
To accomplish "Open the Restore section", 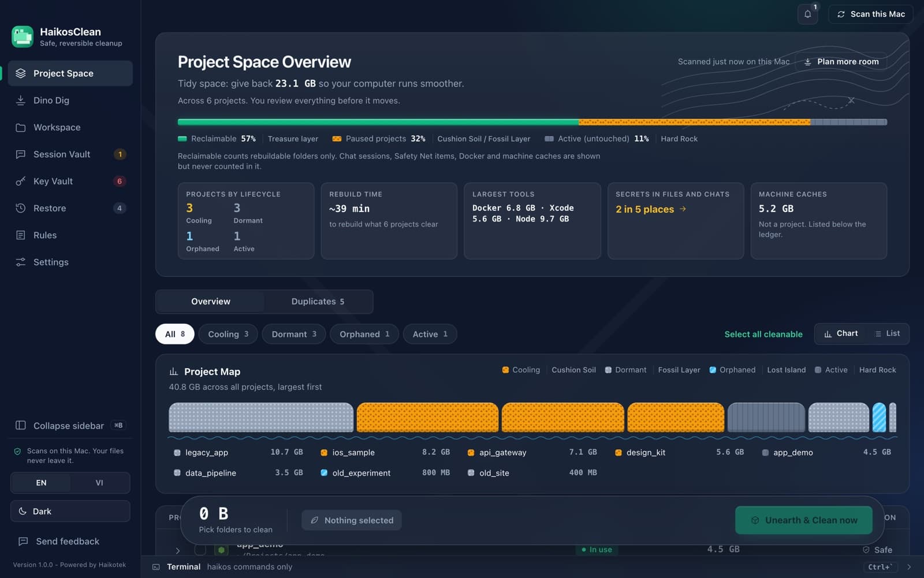I will tap(70, 208).
